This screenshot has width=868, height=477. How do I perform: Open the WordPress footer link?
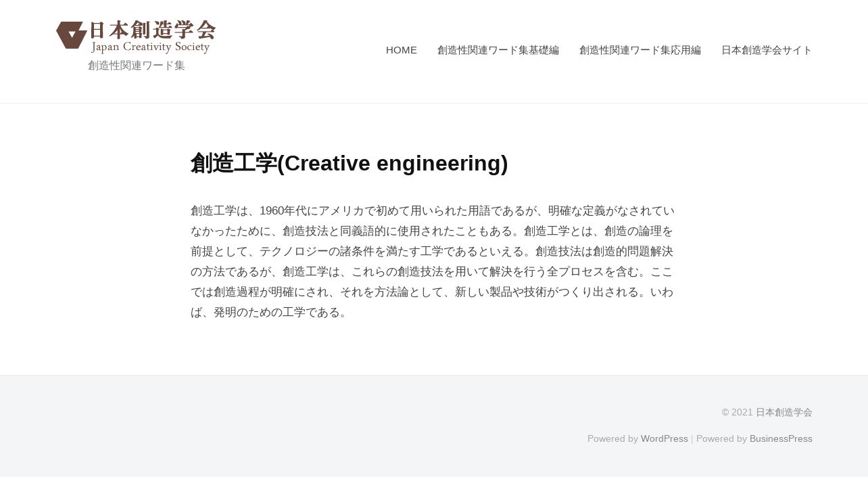[x=665, y=438]
